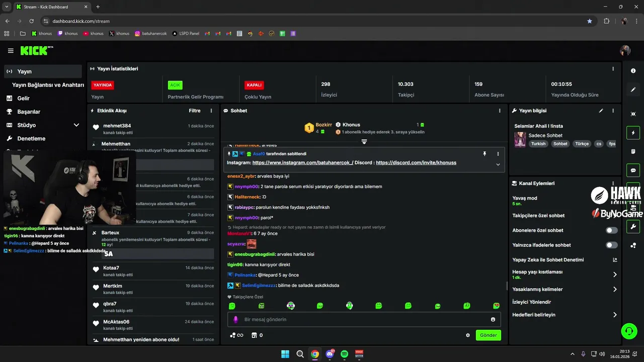Click the pencil edit icon in the right sidebar
644x362 pixels.
pos(633,89)
